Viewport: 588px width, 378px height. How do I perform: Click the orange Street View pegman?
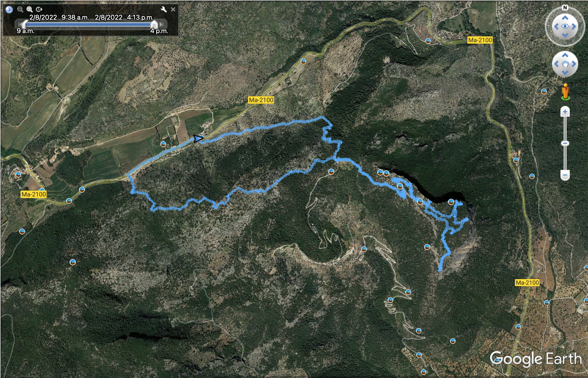point(565,92)
